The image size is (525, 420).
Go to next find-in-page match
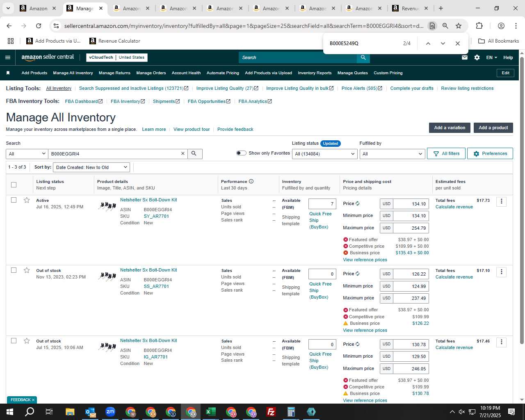[x=443, y=43]
